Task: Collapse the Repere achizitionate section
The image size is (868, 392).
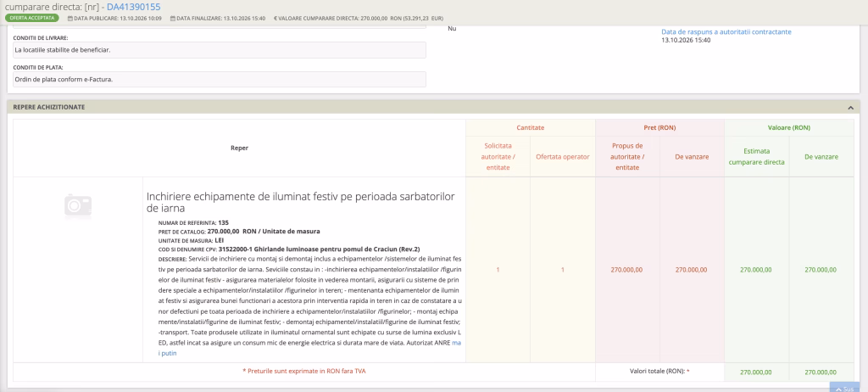Action: (x=851, y=108)
